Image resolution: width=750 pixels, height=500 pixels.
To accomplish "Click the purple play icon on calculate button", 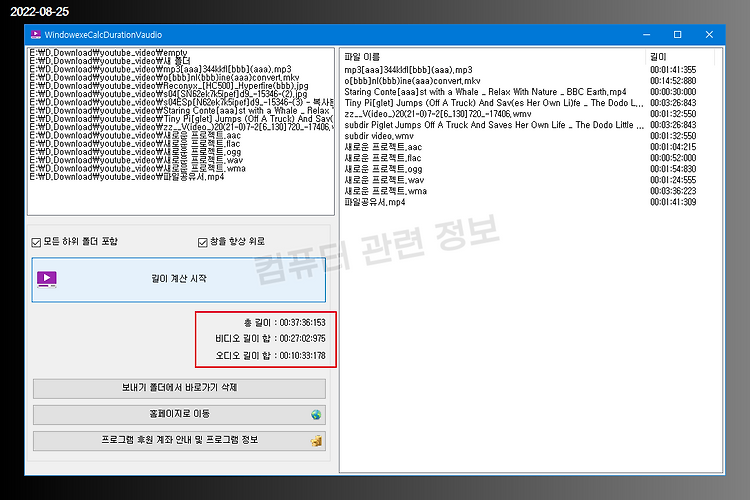I will pyautogui.click(x=47, y=279).
